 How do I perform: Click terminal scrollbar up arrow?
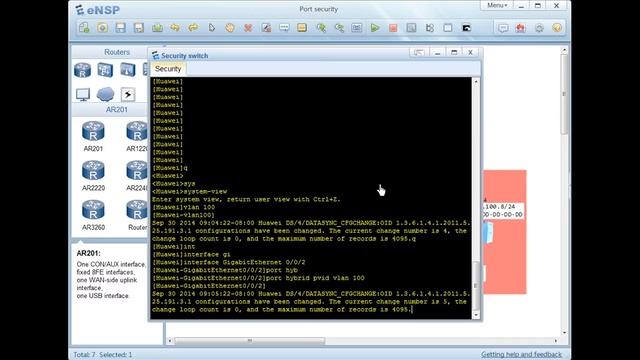click(x=476, y=82)
